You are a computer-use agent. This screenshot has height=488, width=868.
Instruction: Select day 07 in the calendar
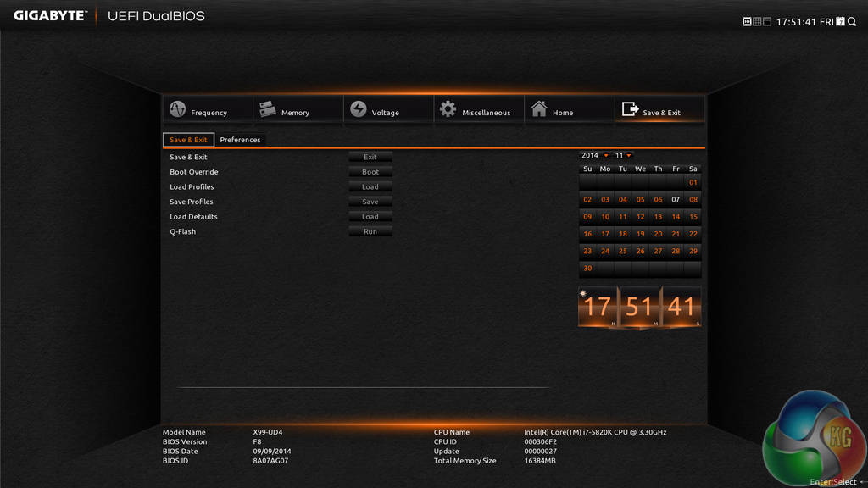676,200
